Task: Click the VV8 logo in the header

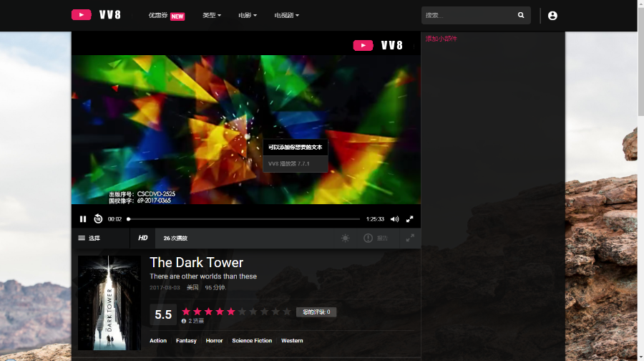Action: click(x=96, y=15)
